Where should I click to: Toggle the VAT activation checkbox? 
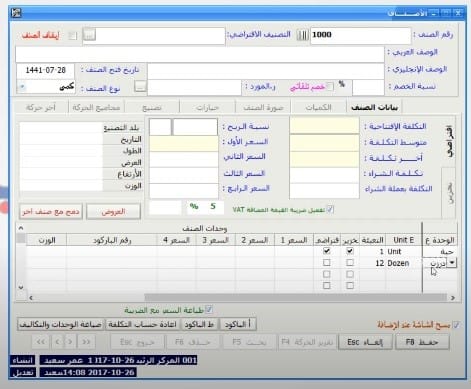pos(330,209)
